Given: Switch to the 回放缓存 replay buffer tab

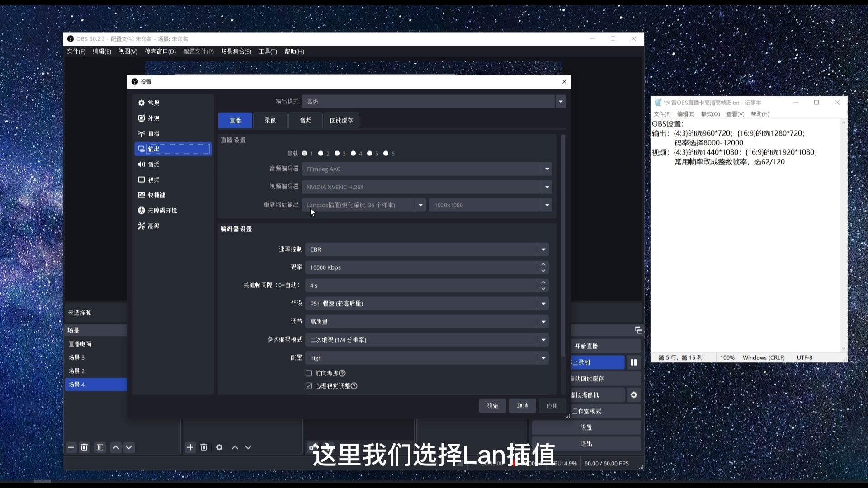Looking at the screenshot, I should [x=341, y=121].
